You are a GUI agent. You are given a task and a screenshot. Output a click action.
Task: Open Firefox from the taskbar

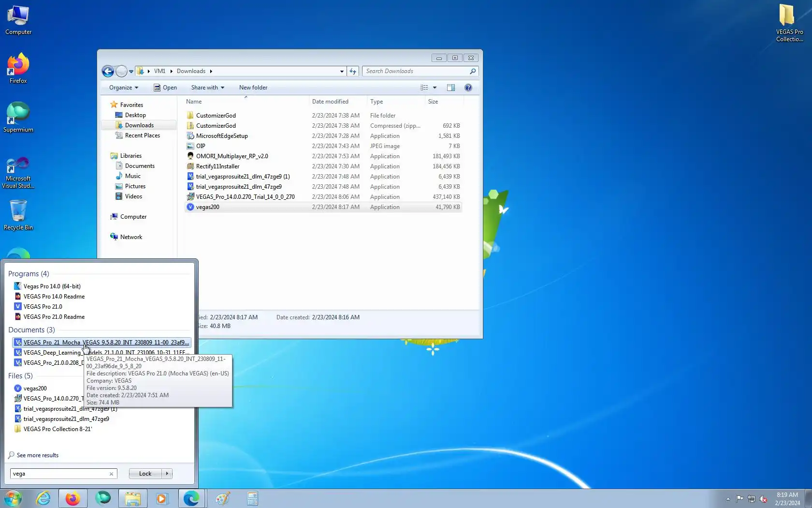[x=72, y=498]
